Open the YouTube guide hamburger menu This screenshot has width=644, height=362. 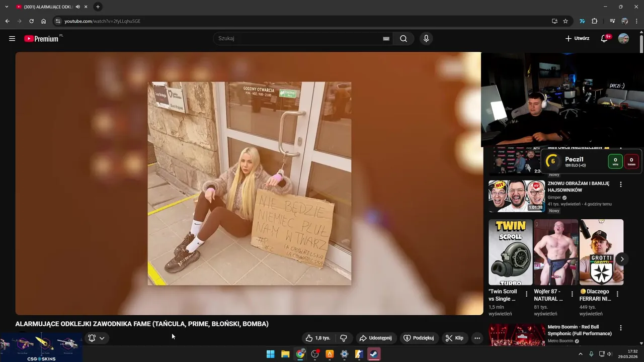click(x=12, y=39)
